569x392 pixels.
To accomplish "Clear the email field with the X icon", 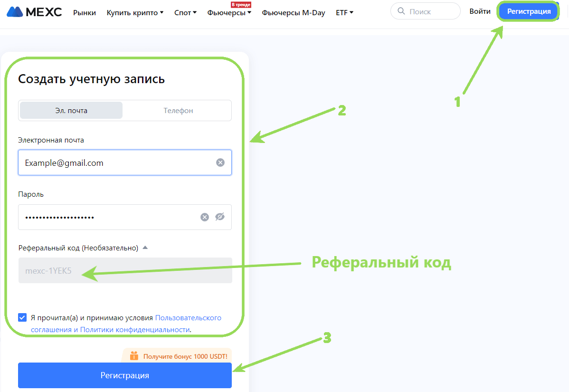I will 220,163.
